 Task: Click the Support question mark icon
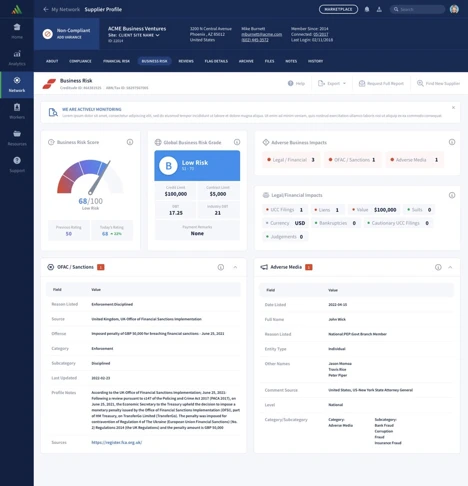click(17, 160)
